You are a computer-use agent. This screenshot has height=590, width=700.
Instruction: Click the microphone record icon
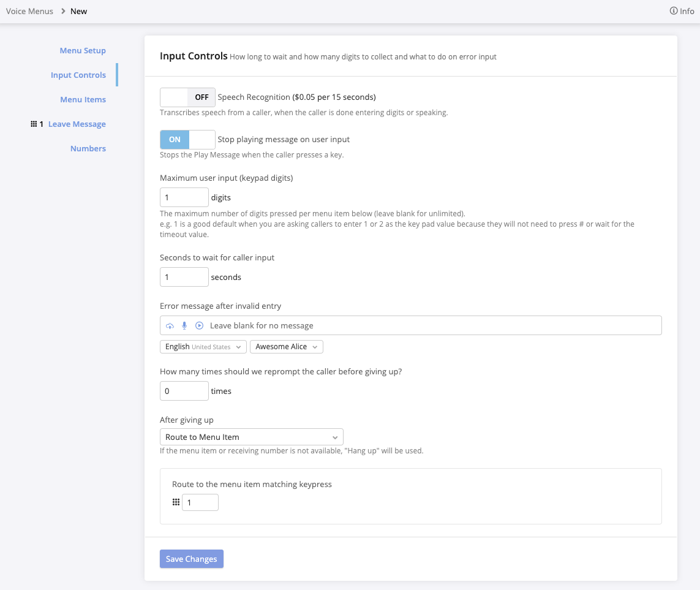184,326
